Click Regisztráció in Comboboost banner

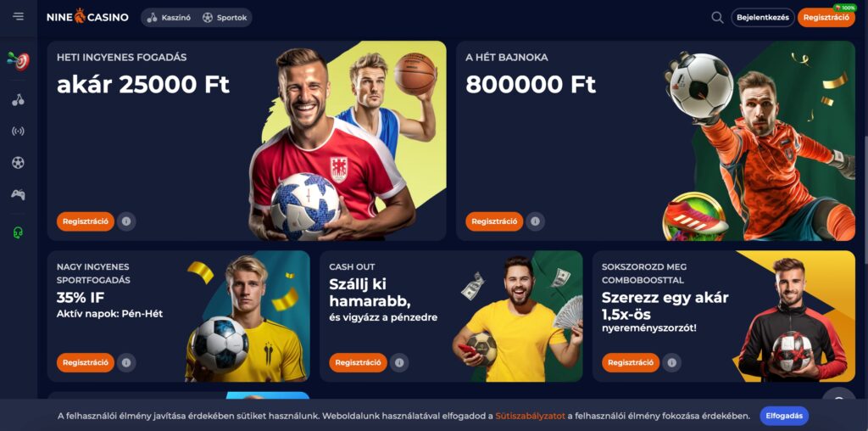click(631, 363)
